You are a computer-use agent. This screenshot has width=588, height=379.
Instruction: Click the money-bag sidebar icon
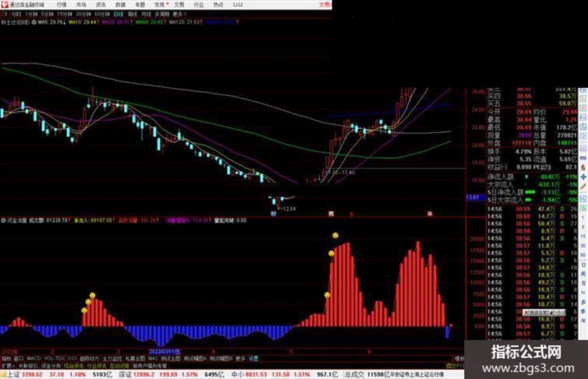click(x=583, y=167)
